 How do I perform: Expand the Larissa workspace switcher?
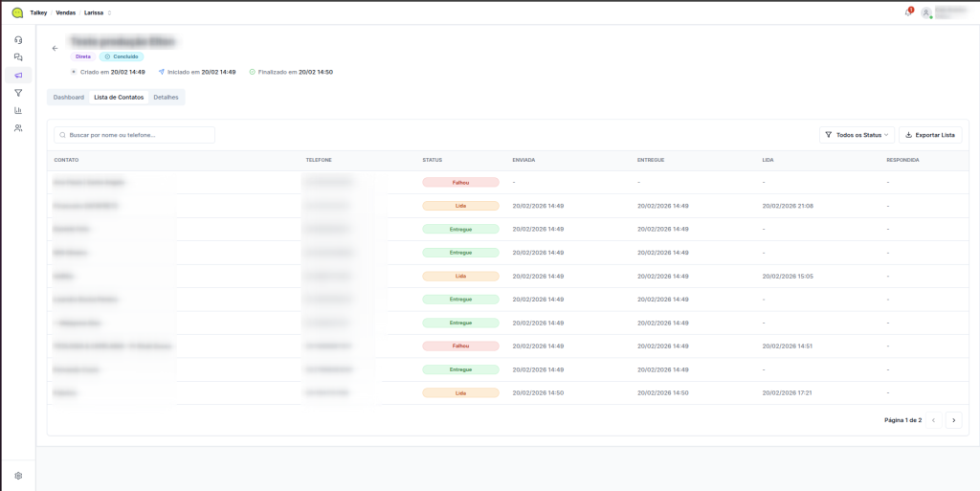click(98, 12)
